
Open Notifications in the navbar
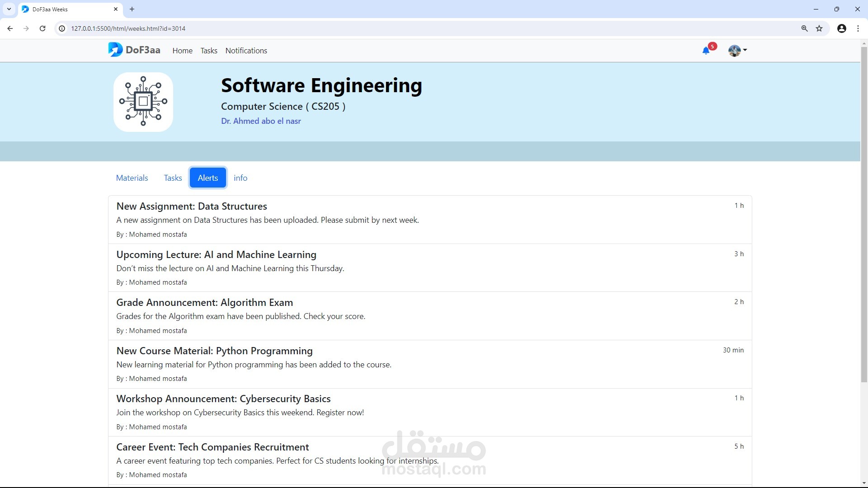click(x=246, y=51)
